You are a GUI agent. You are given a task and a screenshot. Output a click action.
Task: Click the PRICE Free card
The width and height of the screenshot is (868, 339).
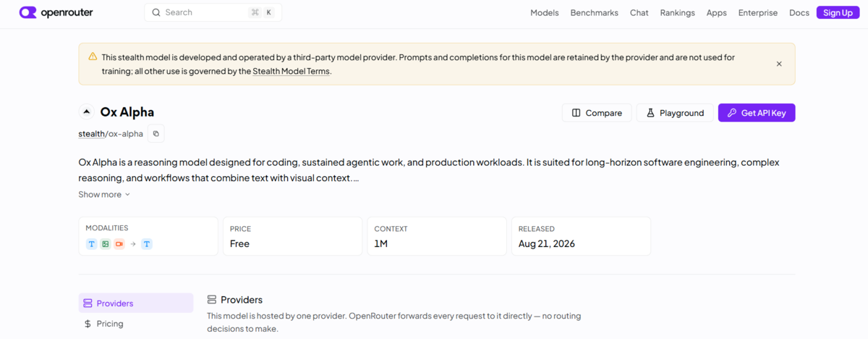click(292, 236)
